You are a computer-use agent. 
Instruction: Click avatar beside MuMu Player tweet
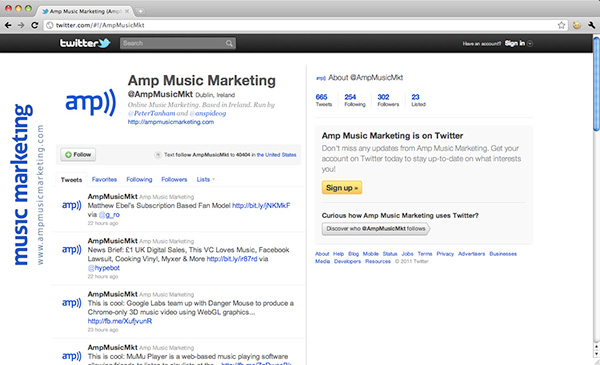coord(72,356)
